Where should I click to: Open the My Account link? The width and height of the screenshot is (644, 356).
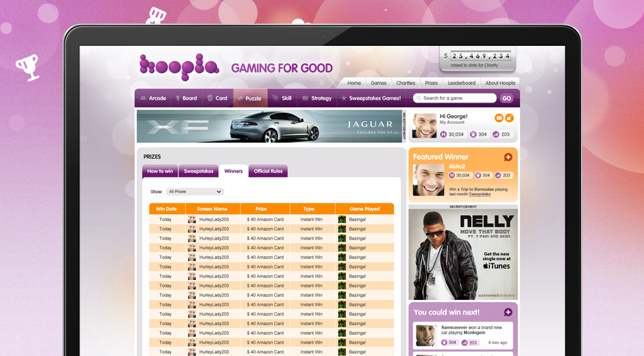[x=451, y=123]
